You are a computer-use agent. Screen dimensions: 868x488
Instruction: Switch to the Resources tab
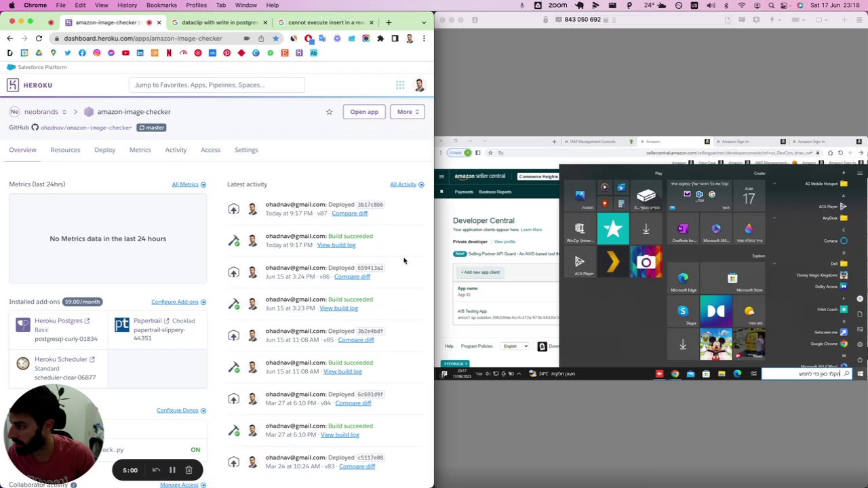coord(65,150)
